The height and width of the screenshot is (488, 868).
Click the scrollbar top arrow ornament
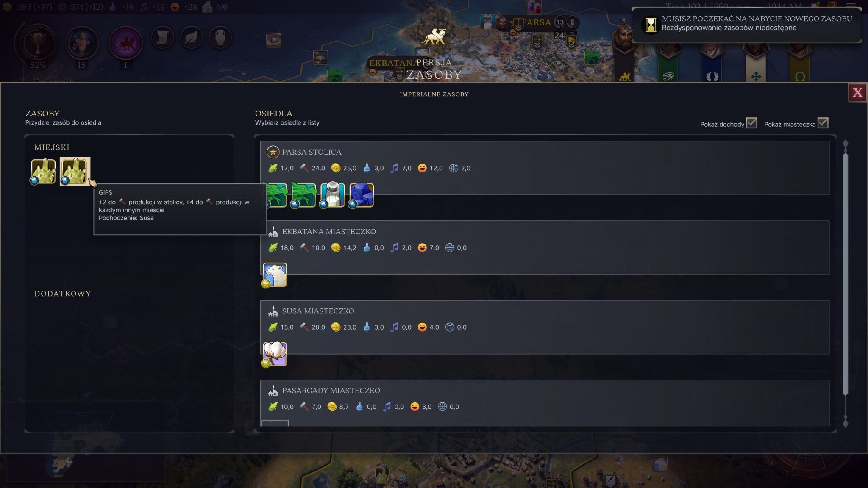point(846,146)
